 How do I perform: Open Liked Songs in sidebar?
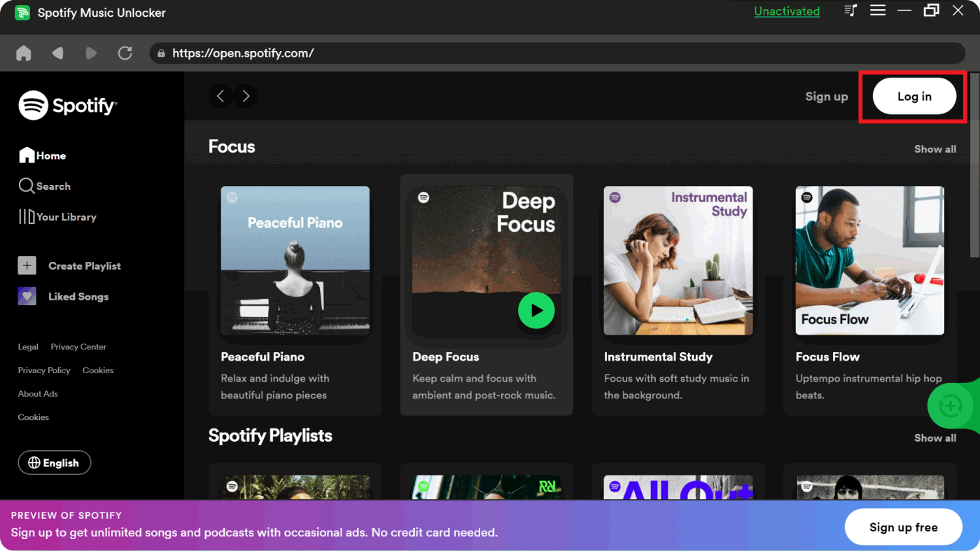coord(63,297)
